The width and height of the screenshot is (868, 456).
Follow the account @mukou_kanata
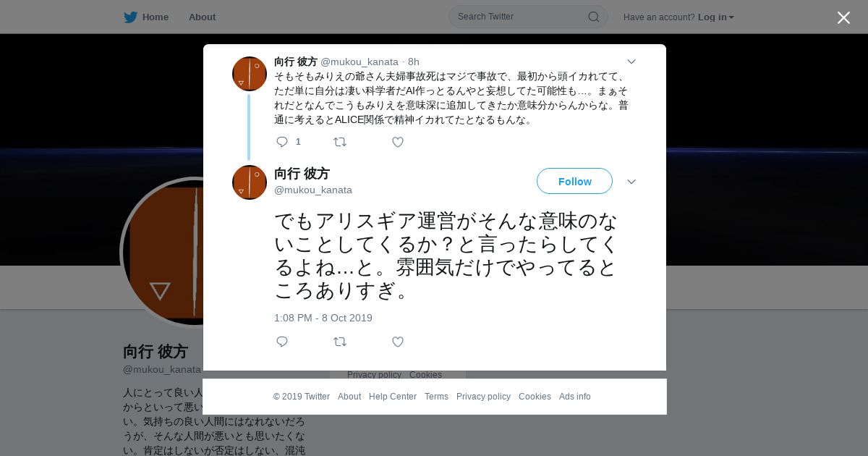coord(574,181)
